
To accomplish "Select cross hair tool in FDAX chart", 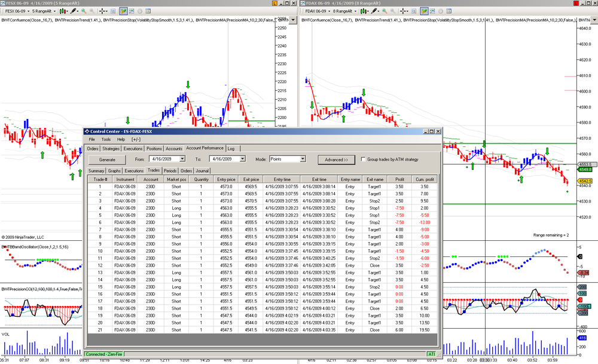I will pyautogui.click(x=404, y=11).
